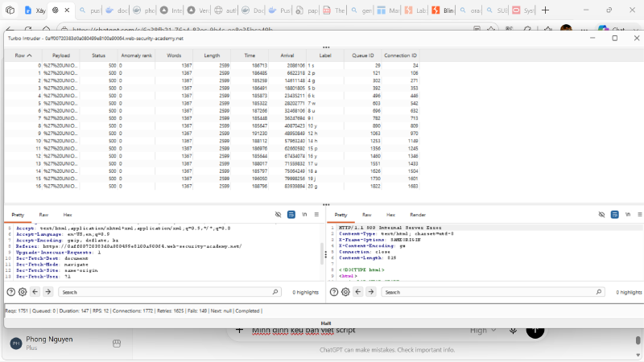
Task: Open the response search settings gear
Action: pos(345,292)
